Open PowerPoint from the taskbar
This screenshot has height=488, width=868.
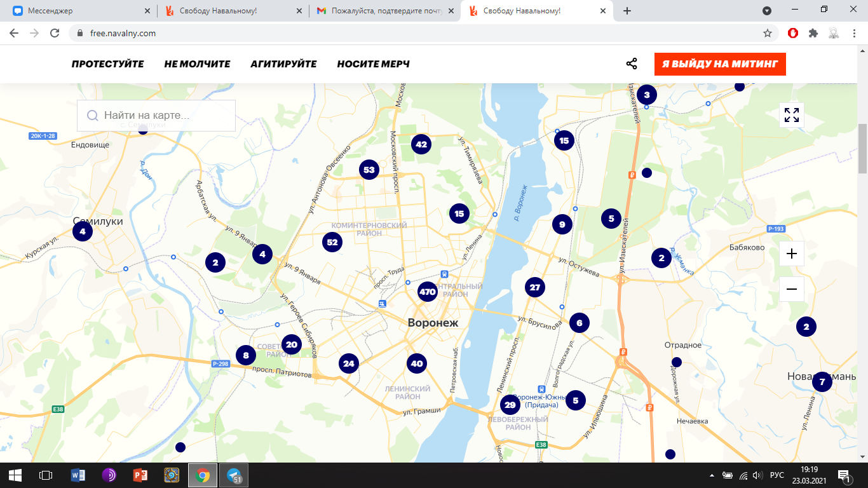pyautogui.click(x=140, y=475)
